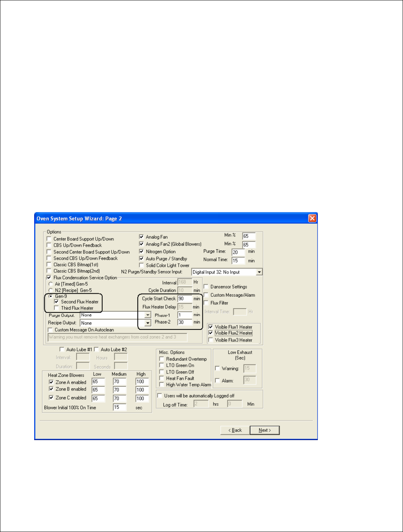The image size is (403, 532).
Task: Edit Zone A Low blower value
Action: (98, 382)
